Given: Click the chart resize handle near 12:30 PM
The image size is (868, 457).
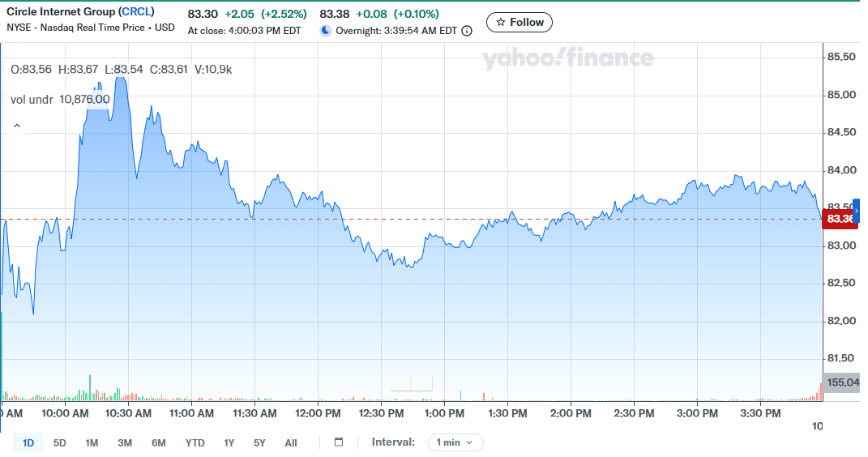Looking at the screenshot, I should 411,383.
